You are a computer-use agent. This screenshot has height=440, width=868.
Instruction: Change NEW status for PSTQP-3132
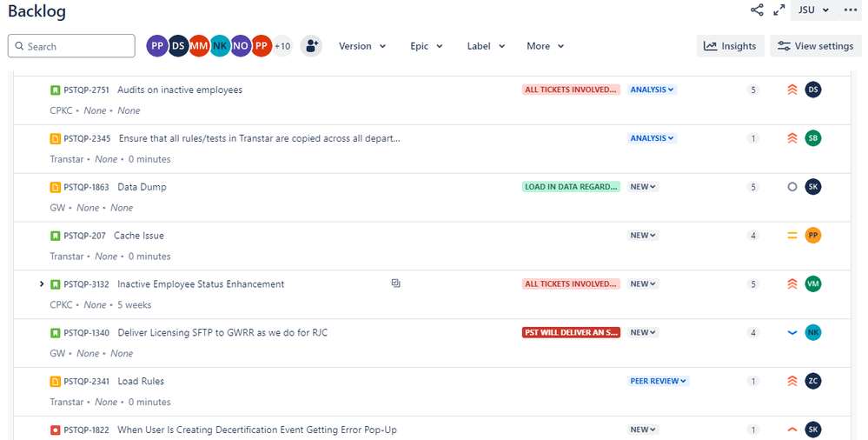click(x=643, y=283)
